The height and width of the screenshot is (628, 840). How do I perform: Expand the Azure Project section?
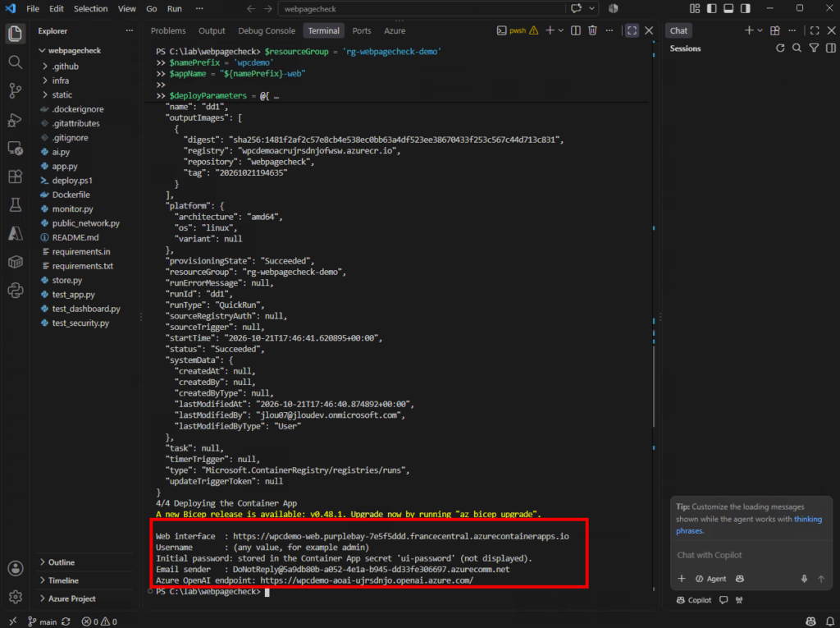tap(84, 598)
